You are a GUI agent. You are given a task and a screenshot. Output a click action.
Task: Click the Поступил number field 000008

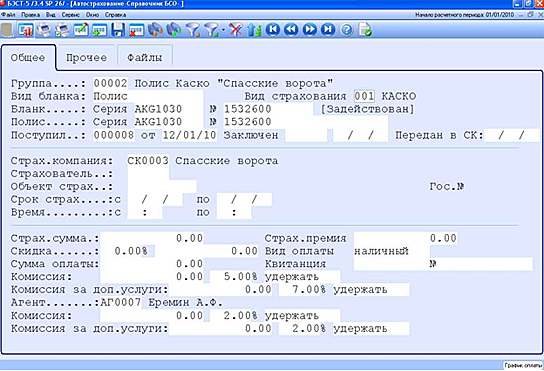click(113, 135)
